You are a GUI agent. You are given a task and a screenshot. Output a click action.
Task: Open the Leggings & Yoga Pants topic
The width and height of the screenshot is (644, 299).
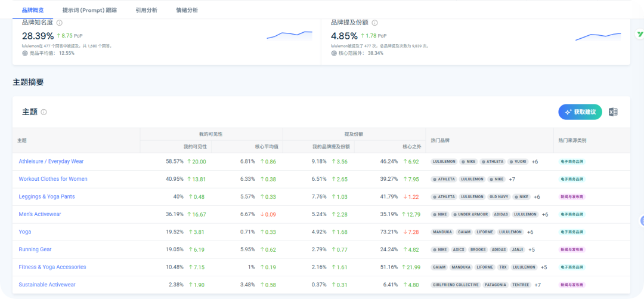(47, 196)
